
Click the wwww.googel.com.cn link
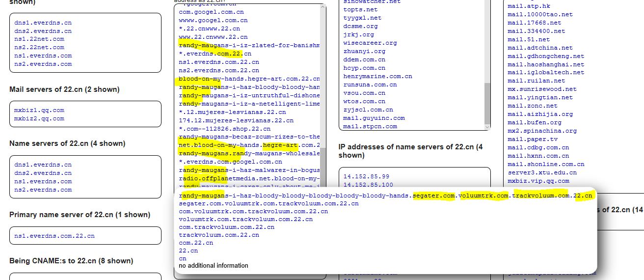pos(213,20)
